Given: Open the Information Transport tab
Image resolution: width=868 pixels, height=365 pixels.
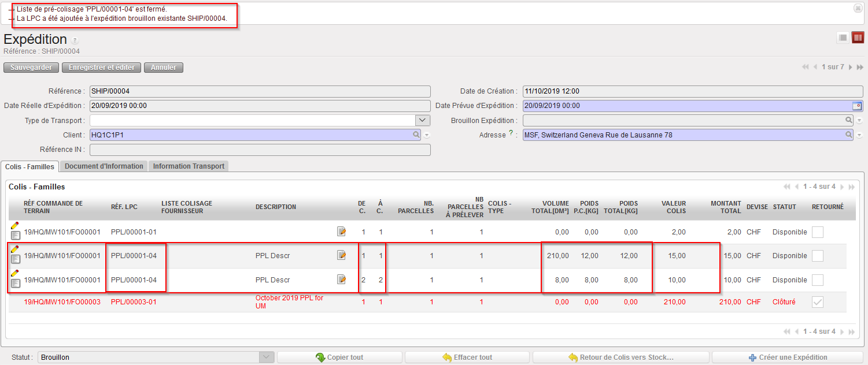Looking at the screenshot, I should tap(189, 166).
